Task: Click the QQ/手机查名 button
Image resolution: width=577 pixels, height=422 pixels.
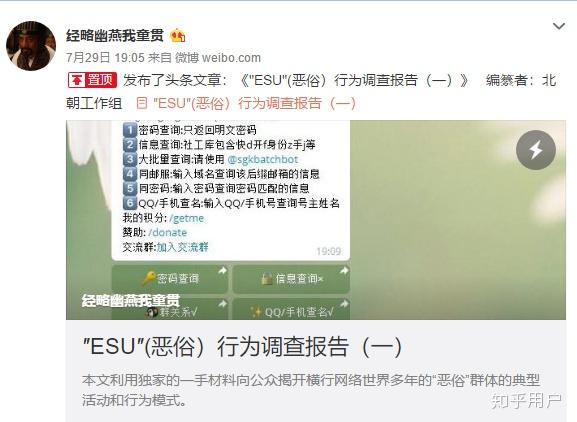Action: (291, 310)
